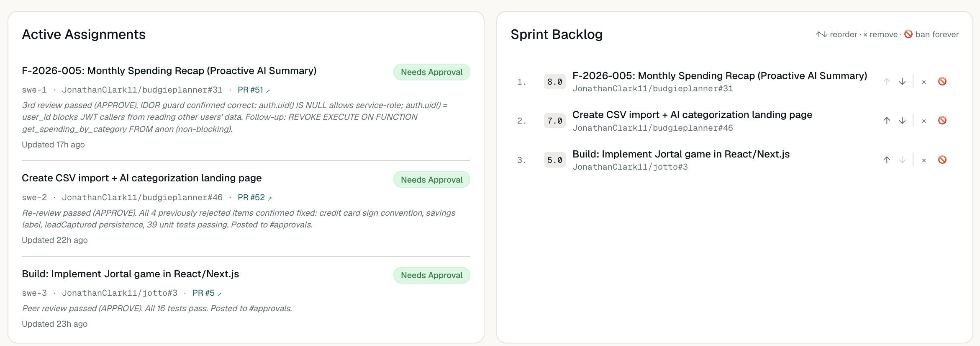Viewport: 980px width, 346px height.
Task: Move Jortal game backlog item down
Action: 902,160
